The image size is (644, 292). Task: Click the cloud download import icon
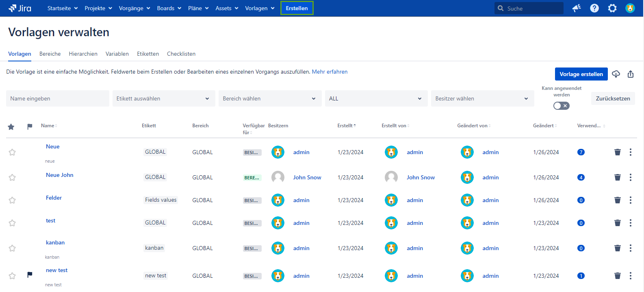click(x=616, y=74)
